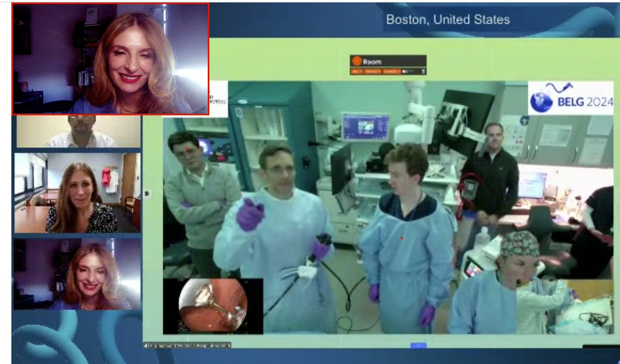Click the leftmost orange button under Room
The width and height of the screenshot is (620, 364).
coord(357,71)
